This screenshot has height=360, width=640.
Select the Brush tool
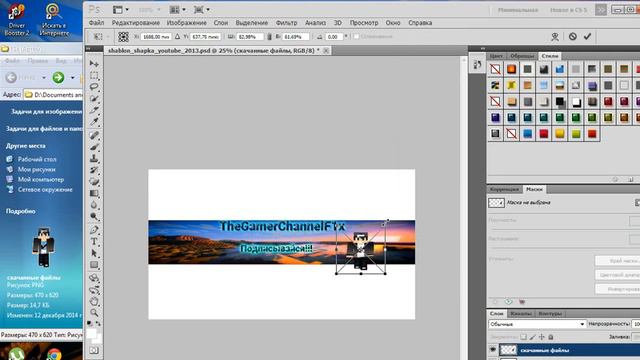point(94,147)
